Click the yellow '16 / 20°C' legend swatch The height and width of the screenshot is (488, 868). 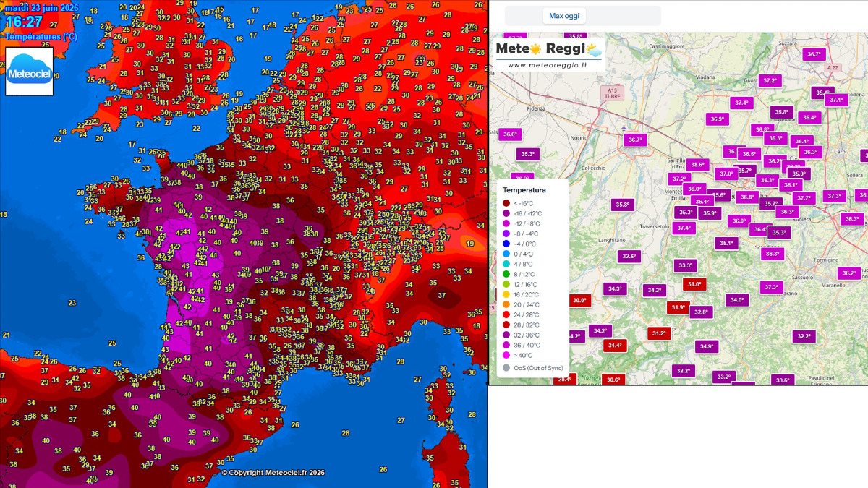[506, 294]
